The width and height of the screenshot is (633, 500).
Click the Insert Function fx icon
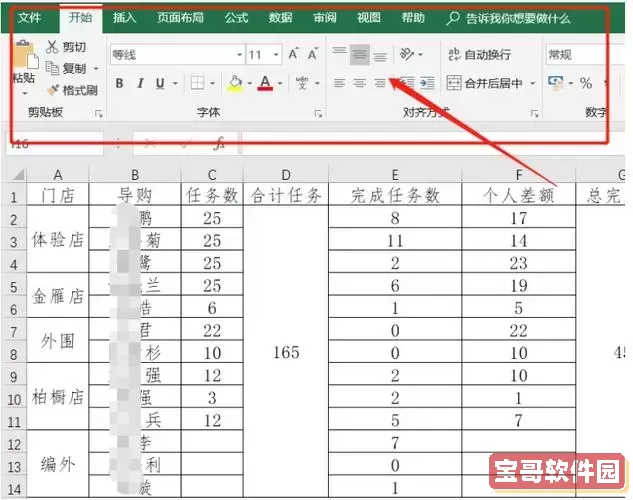219,142
